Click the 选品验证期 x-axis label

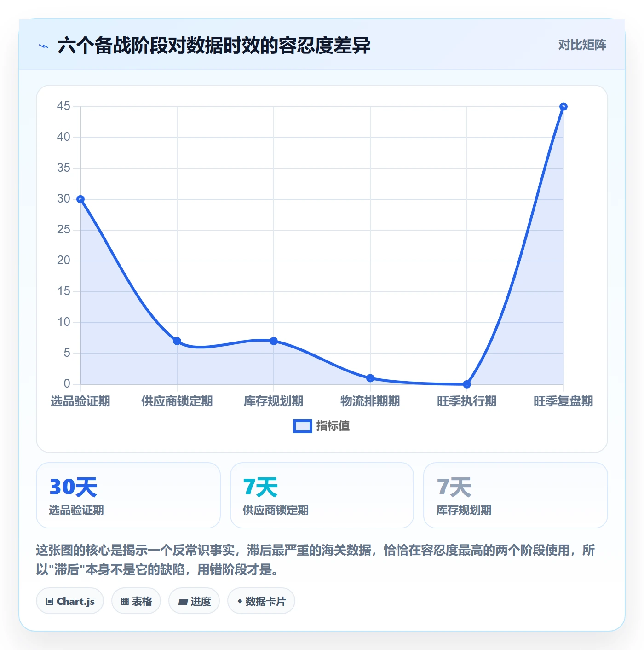coord(80,401)
